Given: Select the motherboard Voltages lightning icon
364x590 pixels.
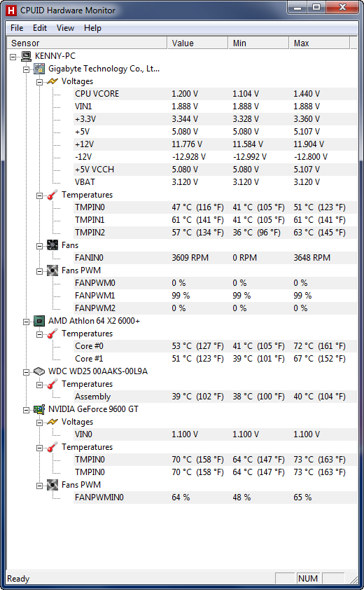Looking at the screenshot, I should 52,81.
